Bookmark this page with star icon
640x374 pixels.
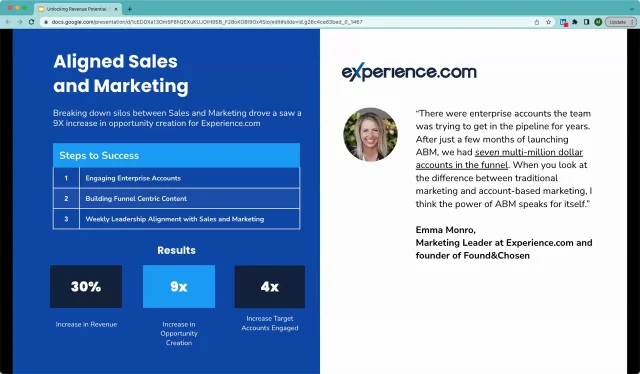[x=549, y=22]
